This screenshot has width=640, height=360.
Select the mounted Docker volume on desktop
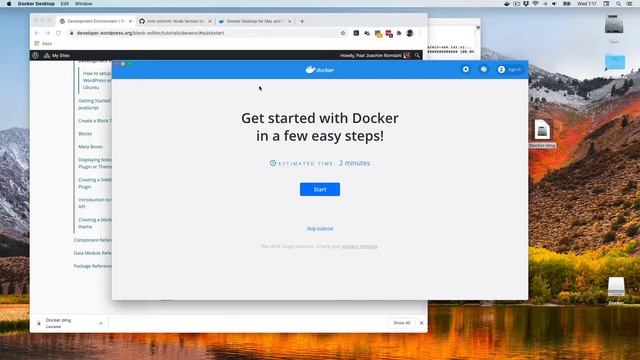(x=616, y=290)
